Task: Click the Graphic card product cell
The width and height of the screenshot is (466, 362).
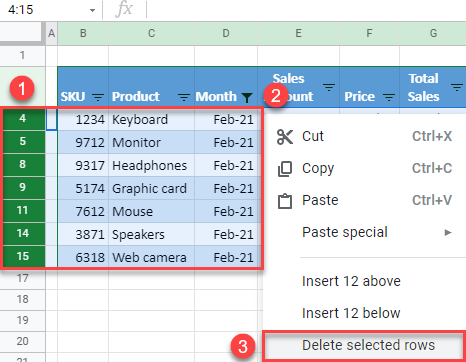Action: [x=152, y=188]
